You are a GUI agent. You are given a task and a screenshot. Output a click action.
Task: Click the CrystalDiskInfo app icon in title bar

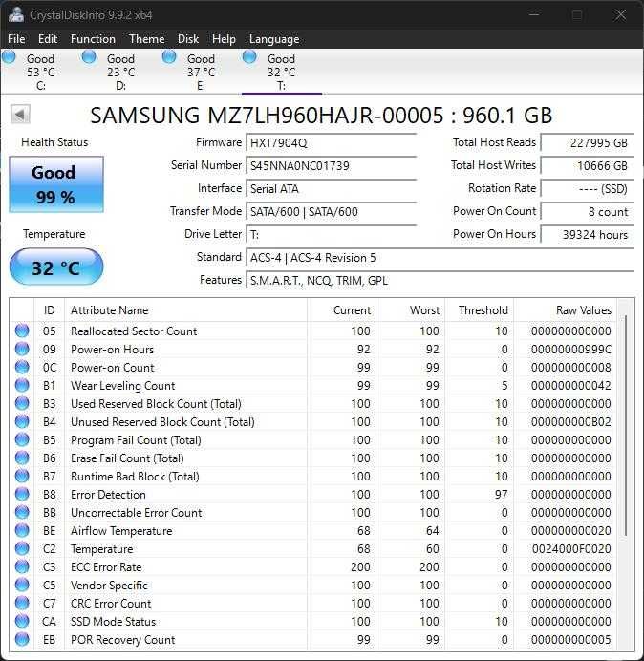(16, 14)
